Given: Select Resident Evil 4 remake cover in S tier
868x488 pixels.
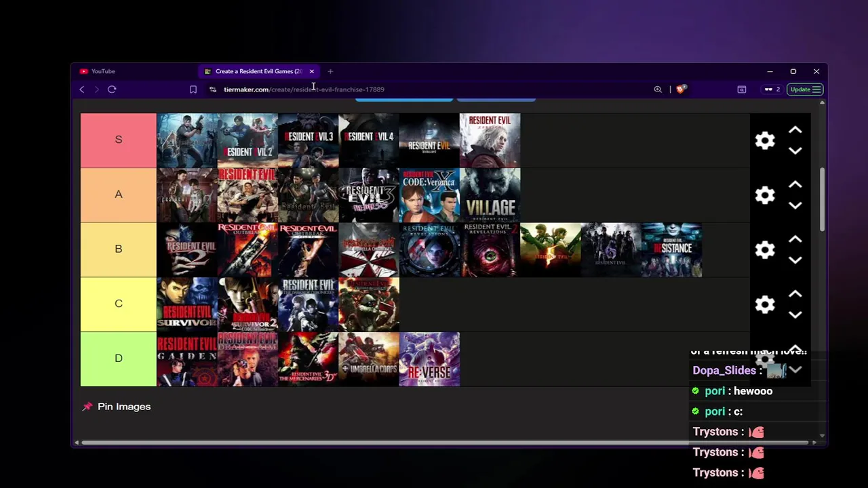Looking at the screenshot, I should coord(369,140).
